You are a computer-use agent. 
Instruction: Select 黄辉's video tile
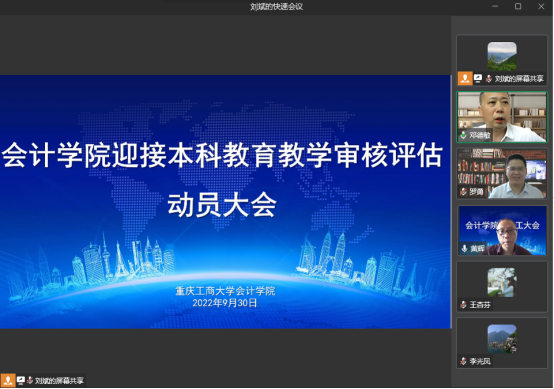click(x=502, y=230)
